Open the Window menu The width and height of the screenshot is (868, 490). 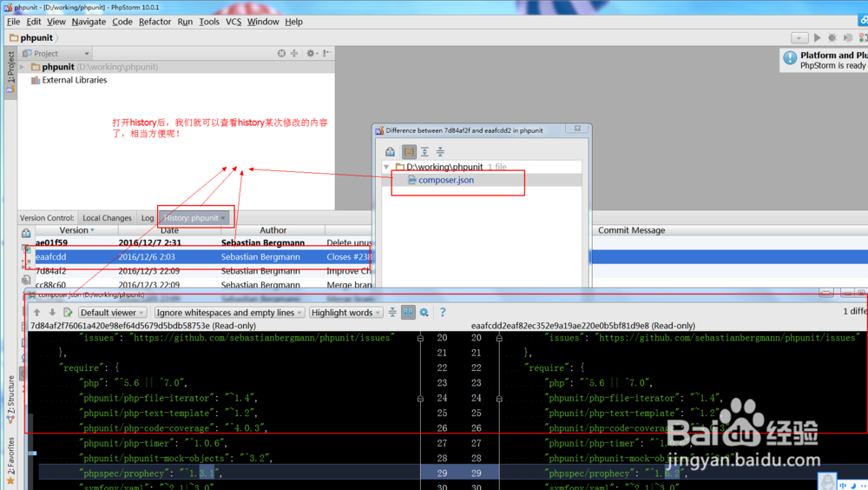coord(262,22)
